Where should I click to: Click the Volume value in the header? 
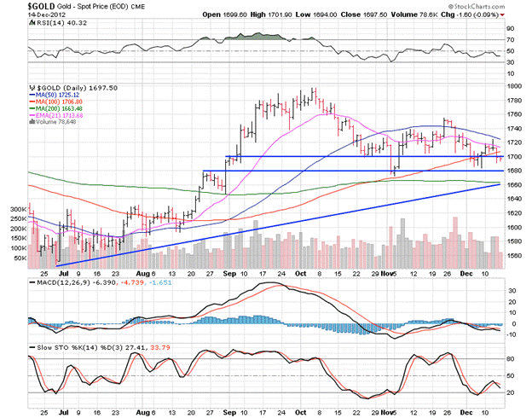click(x=465, y=16)
